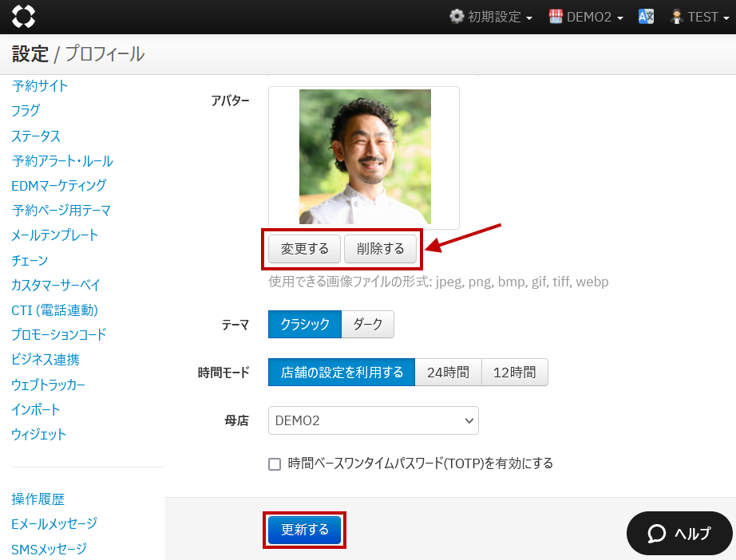736x560 pixels.
Task: Open チェーン link in sidebar
Action: (30, 260)
